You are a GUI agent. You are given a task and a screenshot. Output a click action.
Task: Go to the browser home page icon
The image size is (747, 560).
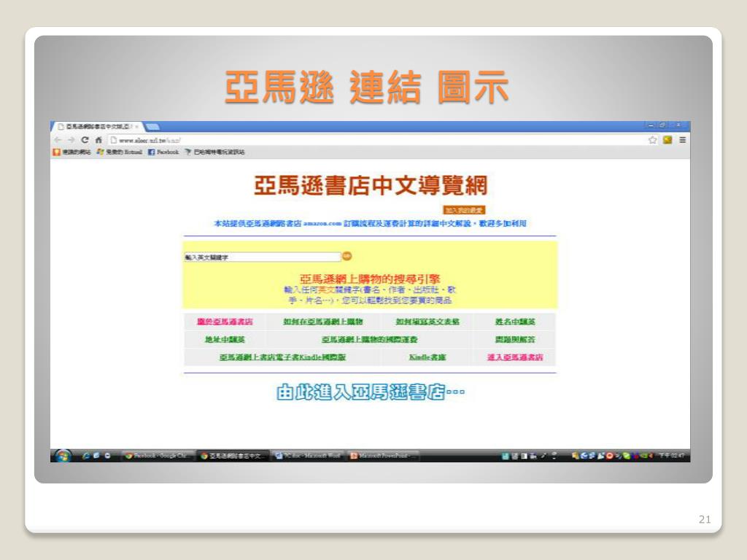[98, 140]
